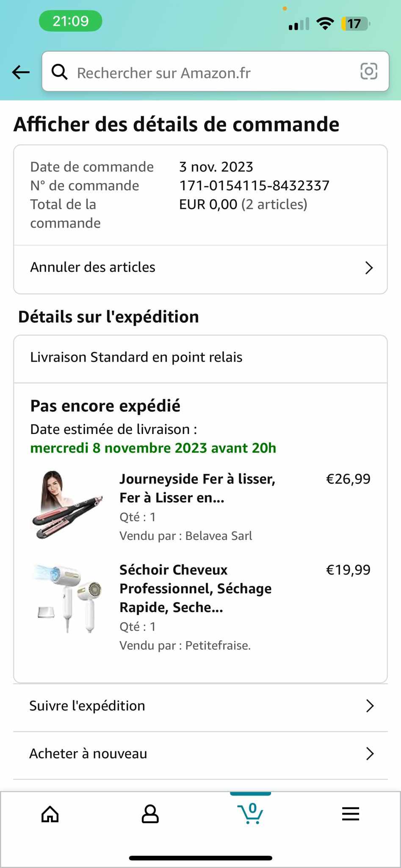The width and height of the screenshot is (401, 868).
Task: Open the shopping cart icon
Action: [x=251, y=813]
